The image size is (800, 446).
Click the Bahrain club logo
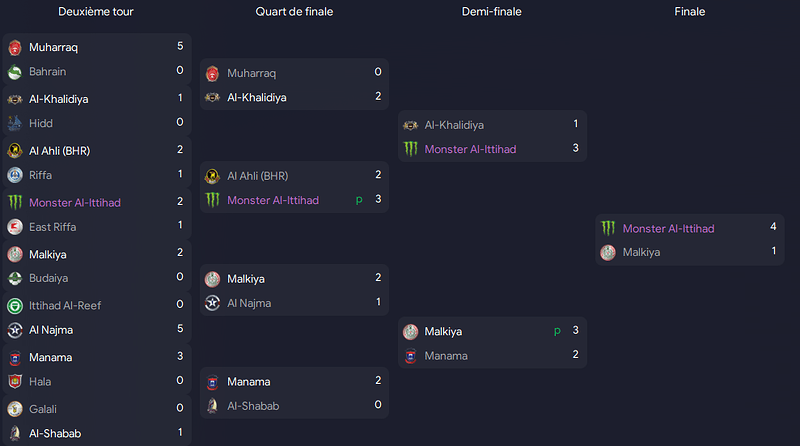tap(15, 72)
